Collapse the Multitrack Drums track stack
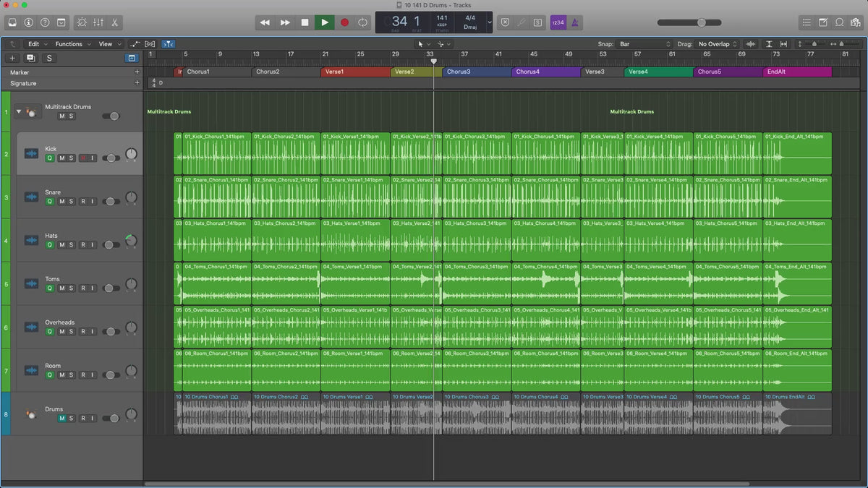Screen dimensions: 868x488 tap(19, 111)
